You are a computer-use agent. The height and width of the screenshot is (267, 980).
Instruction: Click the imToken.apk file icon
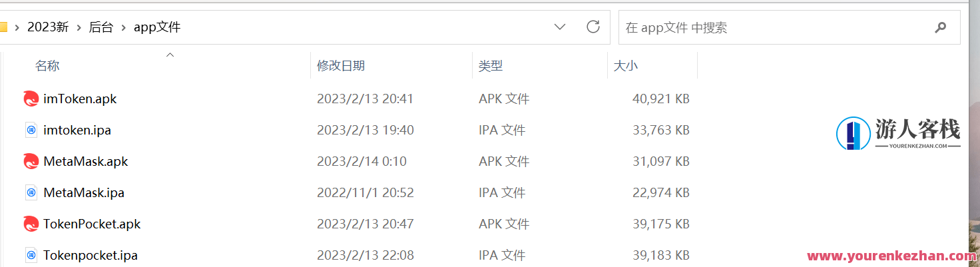[31, 99]
